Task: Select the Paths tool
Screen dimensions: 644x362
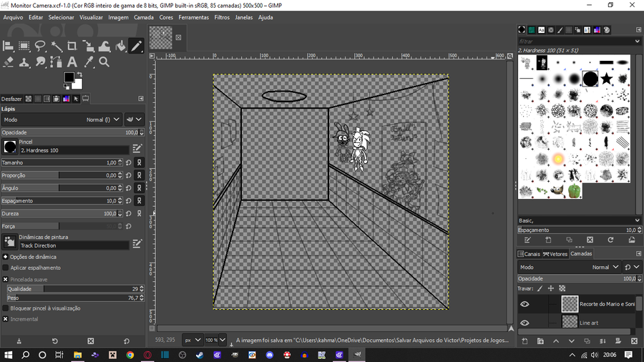Action: 57,62
